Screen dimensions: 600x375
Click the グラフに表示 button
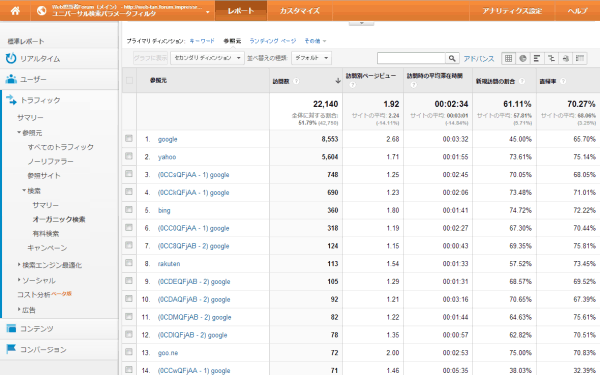[150, 58]
